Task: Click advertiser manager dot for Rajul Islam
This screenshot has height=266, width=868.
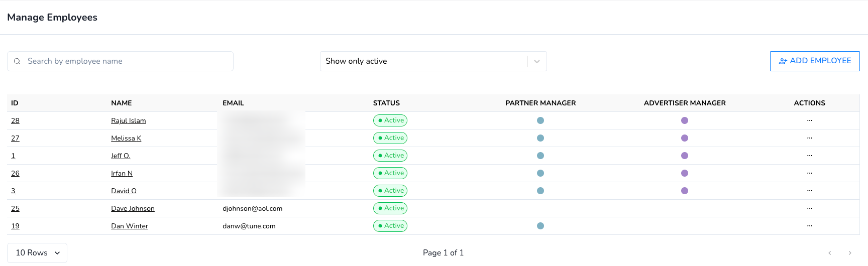Action: 685,120
